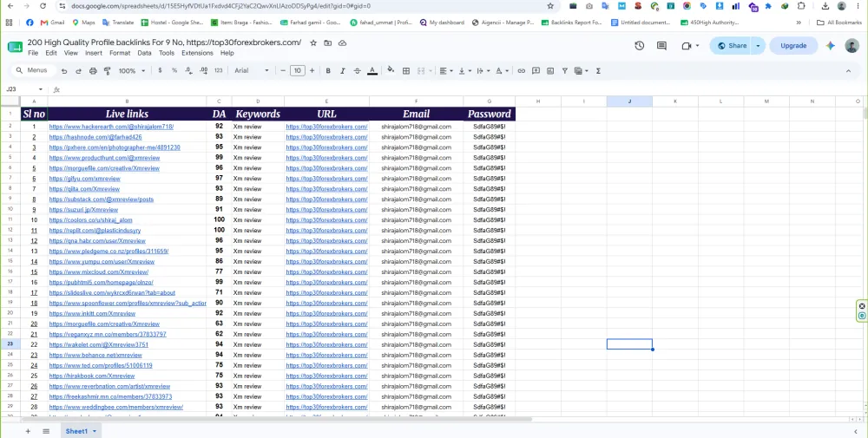Click the insert comment icon

click(x=536, y=71)
